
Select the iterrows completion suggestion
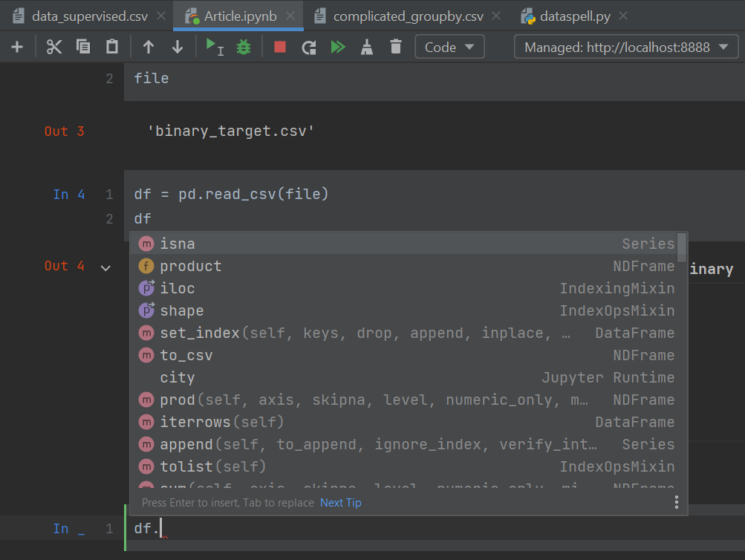coord(196,422)
